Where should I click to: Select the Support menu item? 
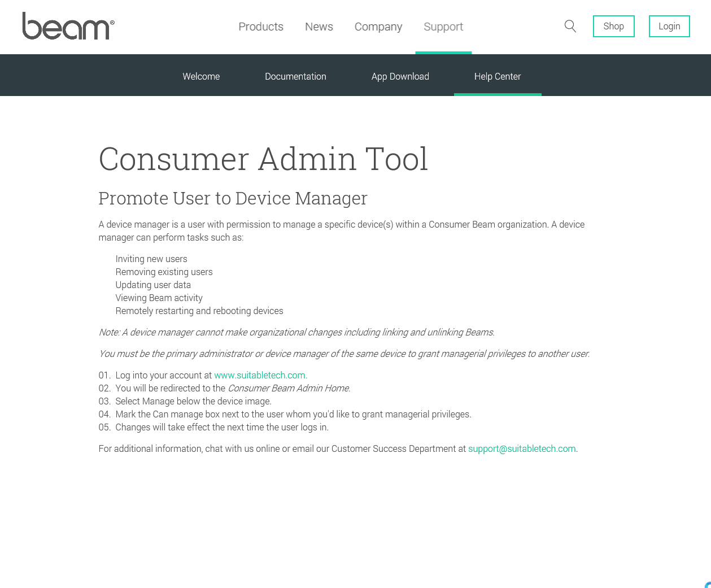[443, 27]
